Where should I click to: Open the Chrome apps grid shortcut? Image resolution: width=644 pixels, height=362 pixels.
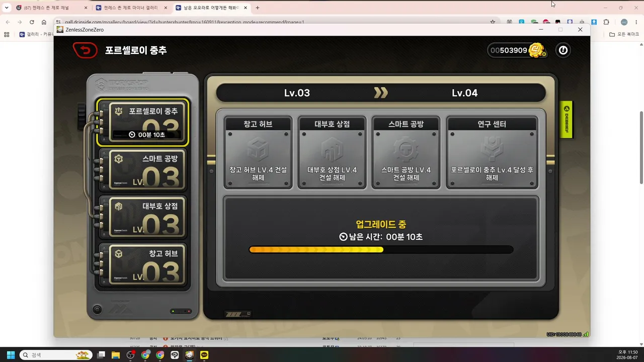tap(7, 34)
